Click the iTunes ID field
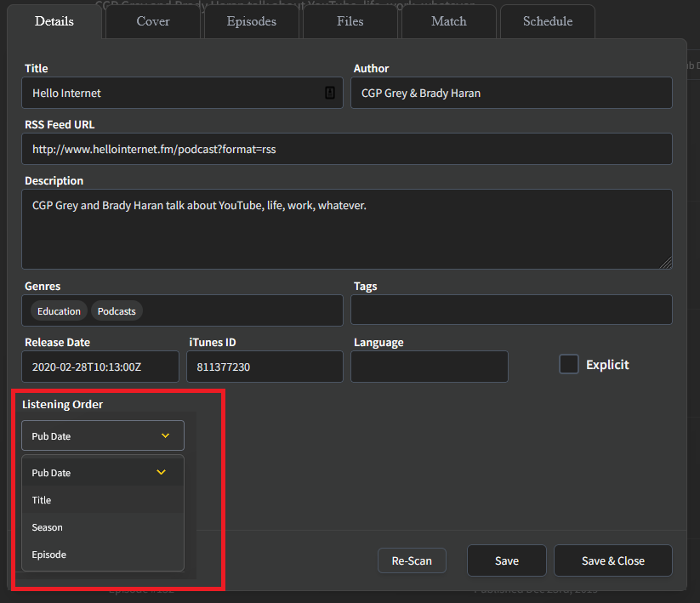 click(x=265, y=367)
